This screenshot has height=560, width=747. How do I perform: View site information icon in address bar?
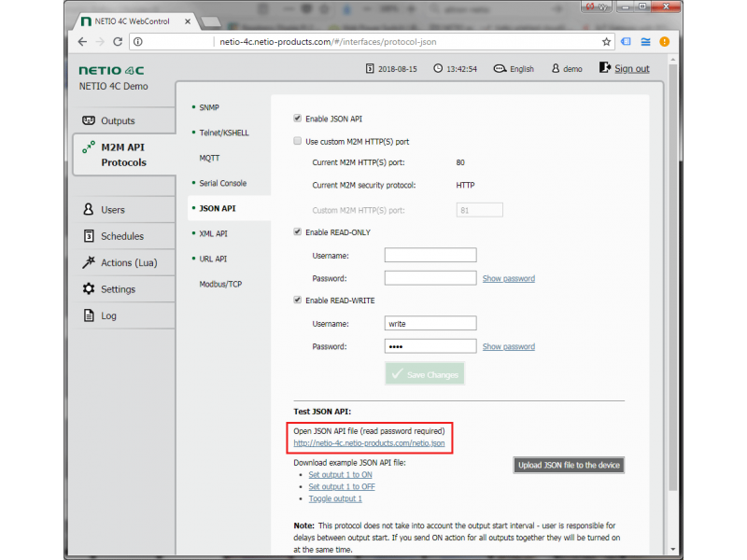[137, 42]
